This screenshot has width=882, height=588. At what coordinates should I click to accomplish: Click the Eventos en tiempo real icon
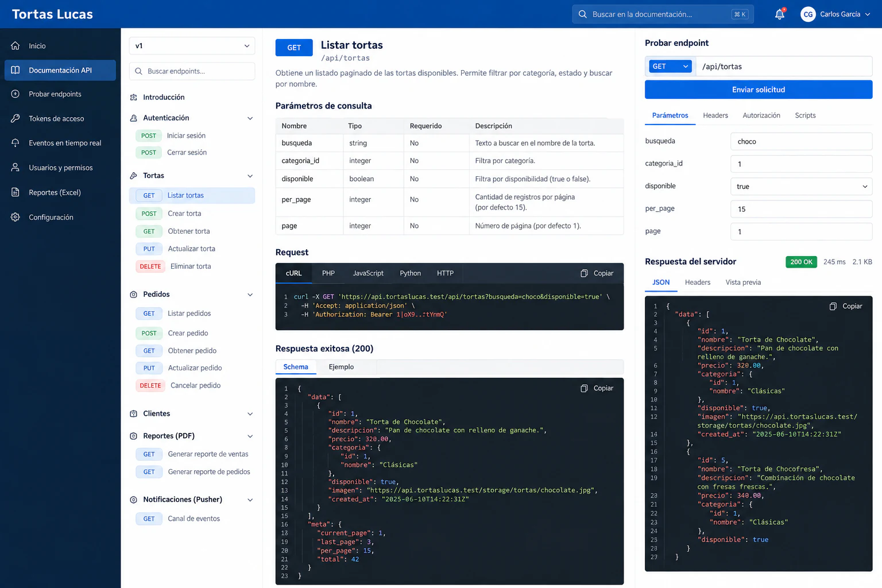[x=16, y=142]
